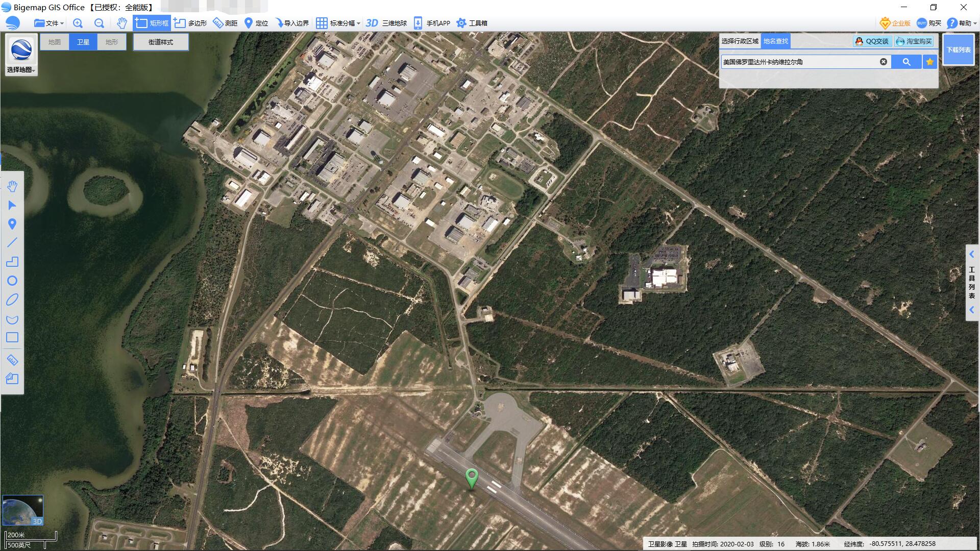Switch to 选择行政区域 tab
Image resolution: width=980 pixels, height=551 pixels.
point(740,41)
